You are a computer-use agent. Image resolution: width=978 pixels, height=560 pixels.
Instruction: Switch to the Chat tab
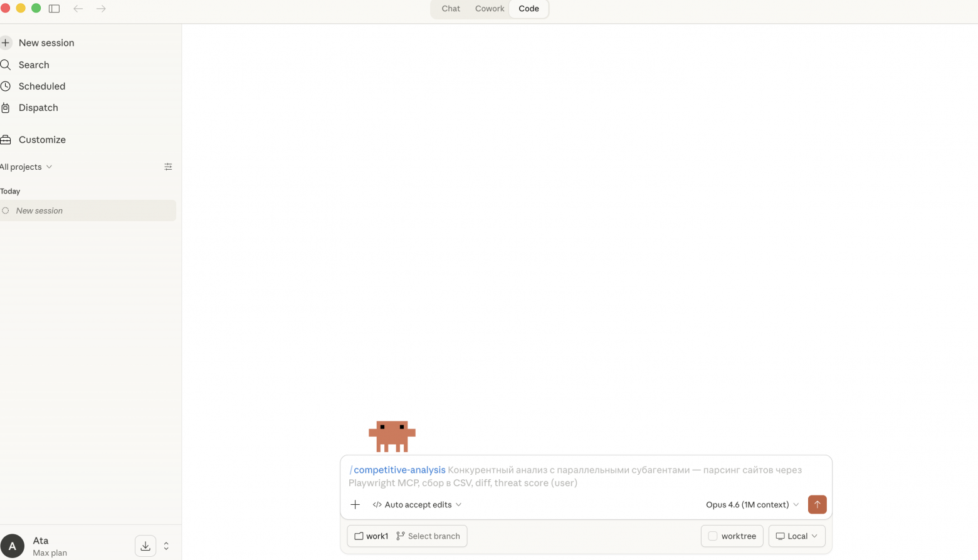[x=451, y=9]
